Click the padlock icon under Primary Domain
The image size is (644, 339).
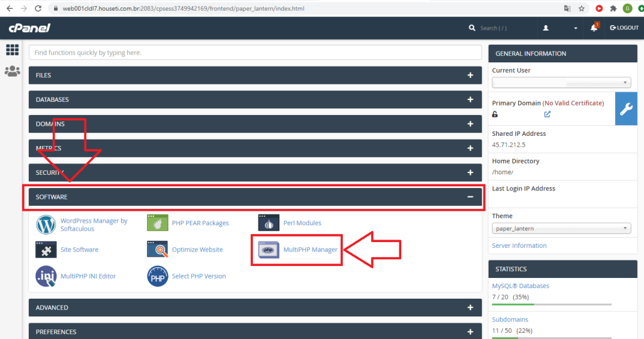[495, 114]
